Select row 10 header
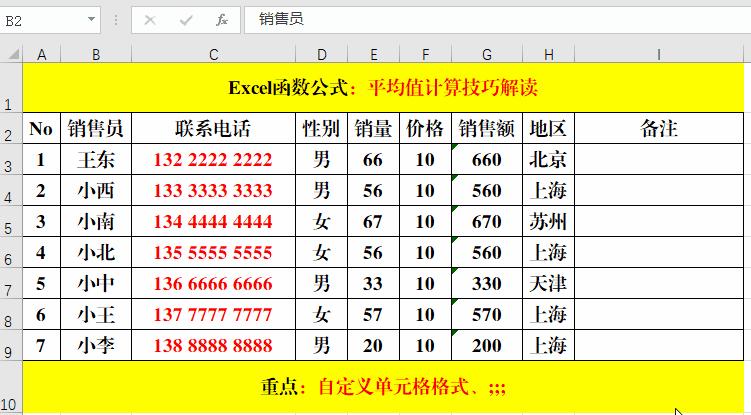 click(11, 387)
